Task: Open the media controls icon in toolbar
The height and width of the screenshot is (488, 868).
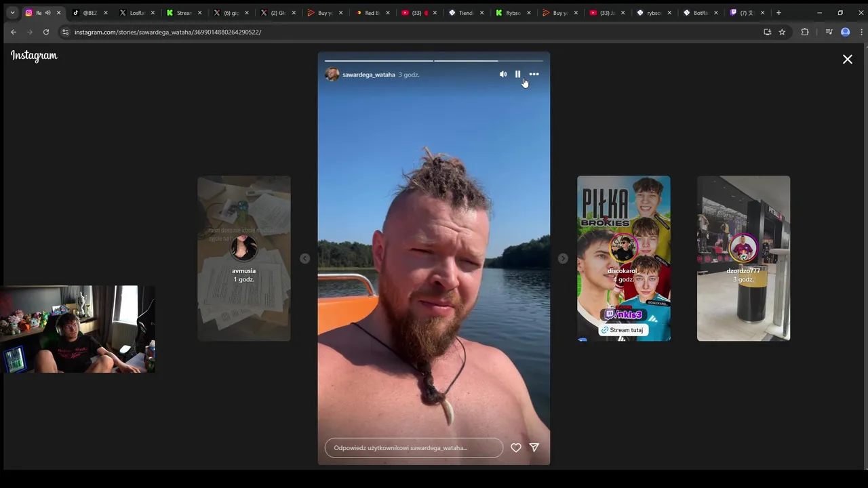Action: point(829,32)
